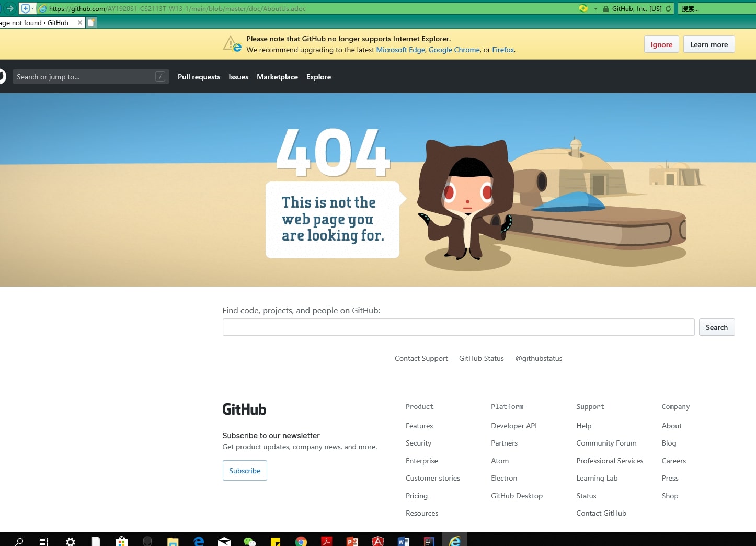Open the WeChat icon on taskbar
Viewport: 756px width, 546px height.
pyautogui.click(x=250, y=541)
